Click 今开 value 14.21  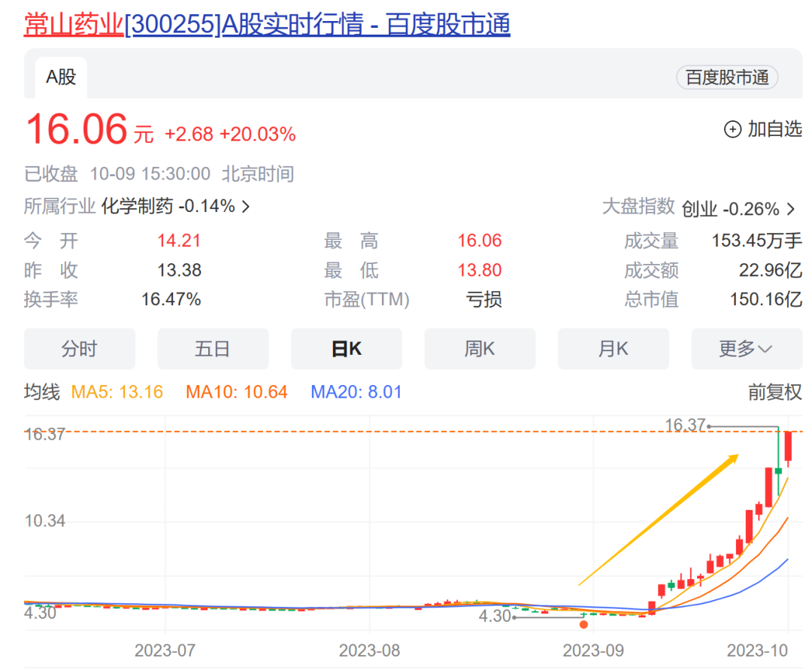[179, 241]
